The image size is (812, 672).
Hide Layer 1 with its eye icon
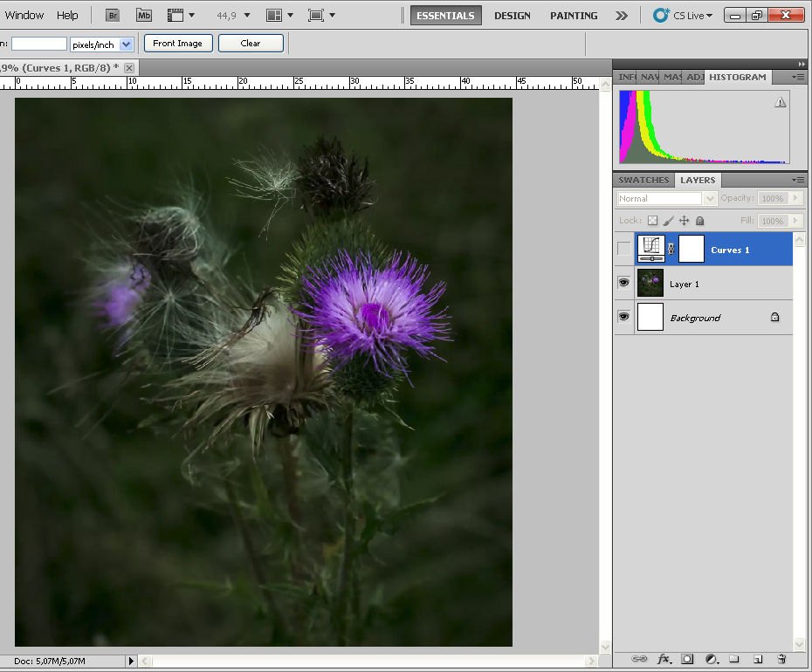623,283
